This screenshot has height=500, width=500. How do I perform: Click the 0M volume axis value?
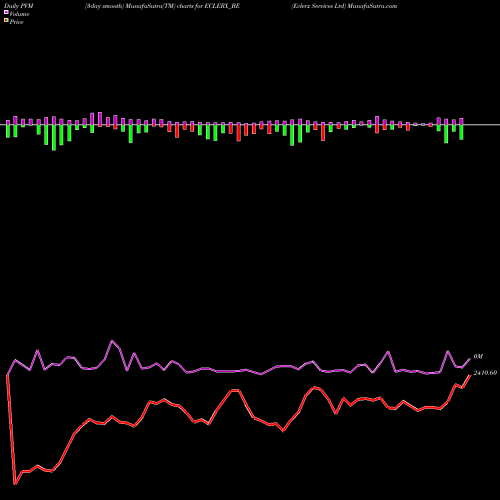[x=478, y=357]
